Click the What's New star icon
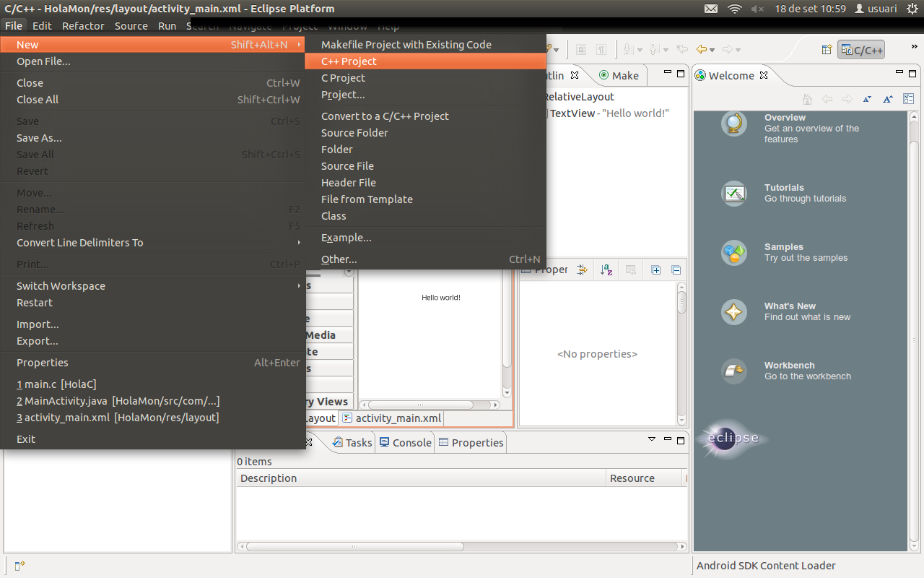Viewport: 924px width, 578px height. [733, 312]
